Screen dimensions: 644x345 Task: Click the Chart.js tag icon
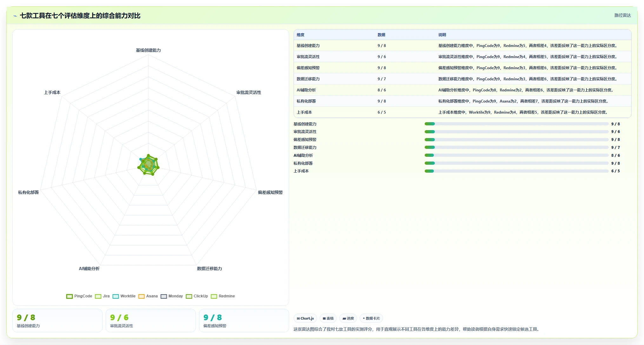coord(298,318)
